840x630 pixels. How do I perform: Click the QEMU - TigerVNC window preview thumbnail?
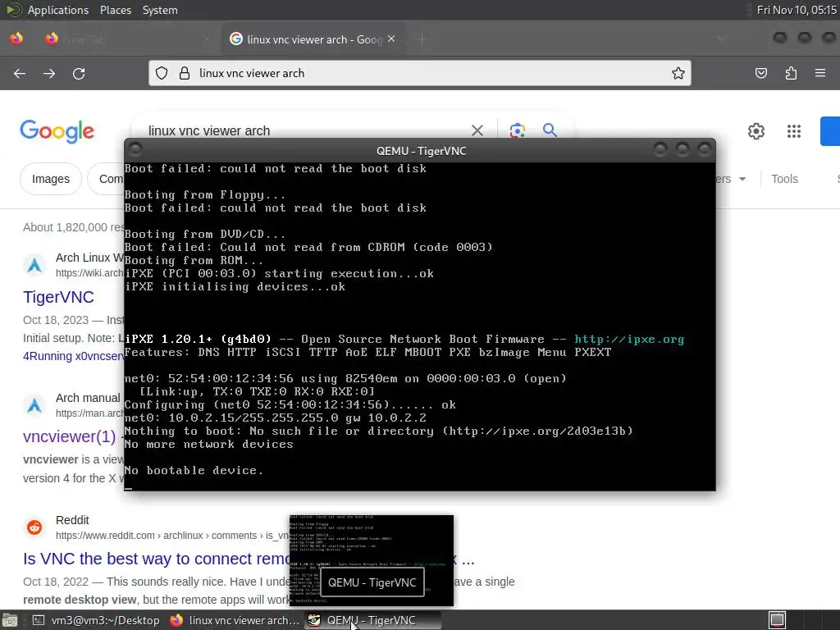tap(372, 560)
